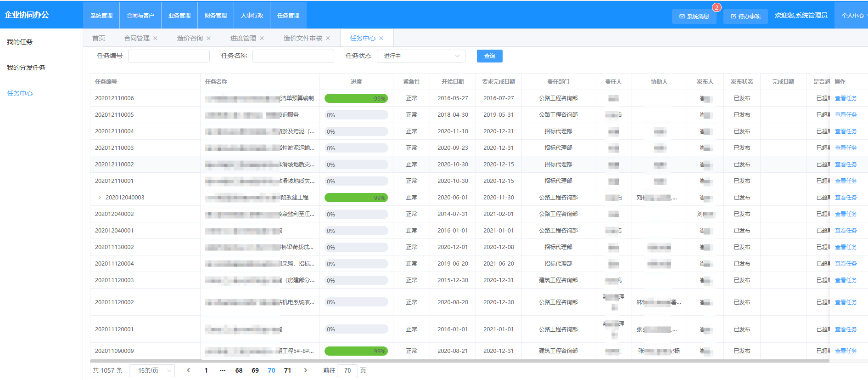Click 查看任务 for task 202011130002
868x380 pixels.
tap(846, 247)
